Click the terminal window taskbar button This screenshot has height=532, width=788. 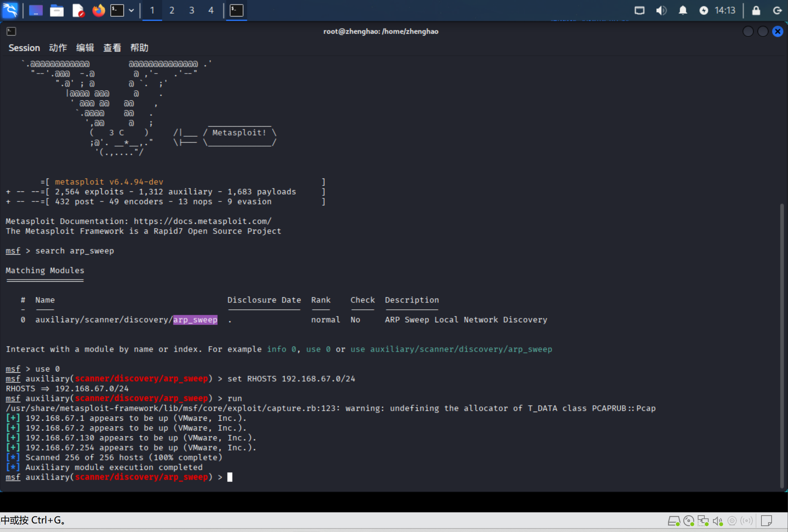[236, 10]
